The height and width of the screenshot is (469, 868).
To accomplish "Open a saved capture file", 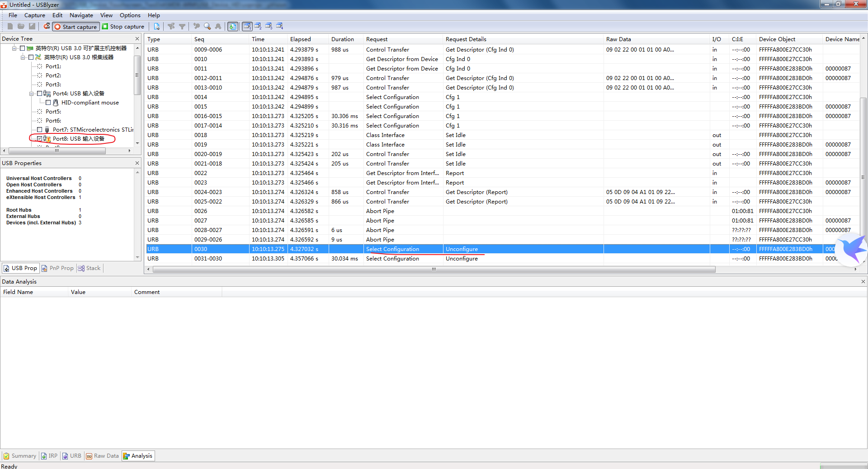I will click(21, 26).
